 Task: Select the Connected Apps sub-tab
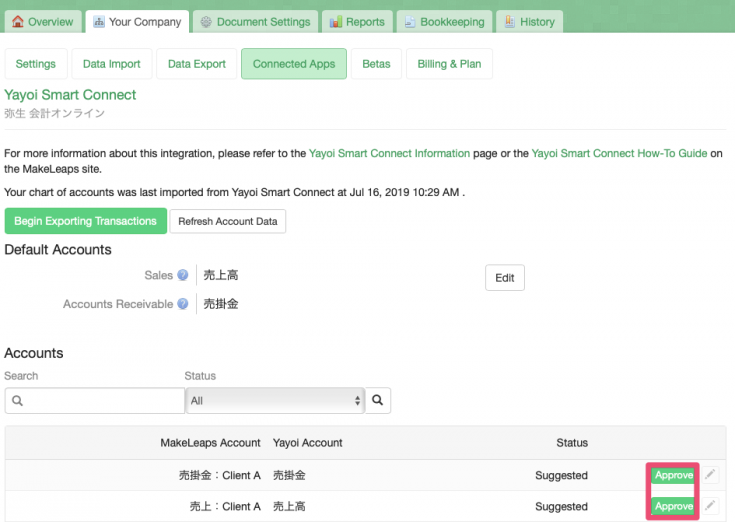(294, 64)
